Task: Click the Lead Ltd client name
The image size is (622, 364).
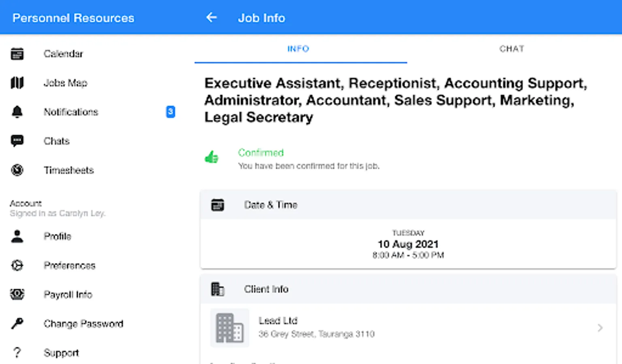Action: [x=278, y=321]
